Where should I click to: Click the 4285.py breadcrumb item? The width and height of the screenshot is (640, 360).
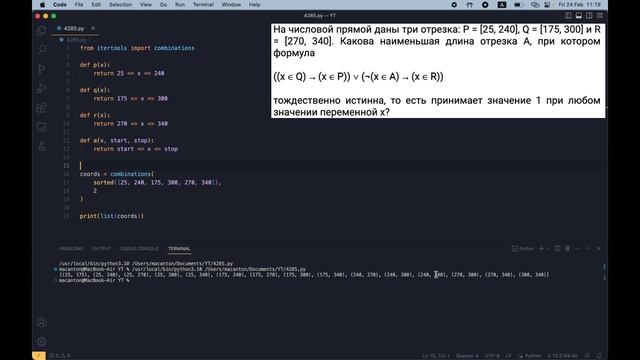point(76,40)
